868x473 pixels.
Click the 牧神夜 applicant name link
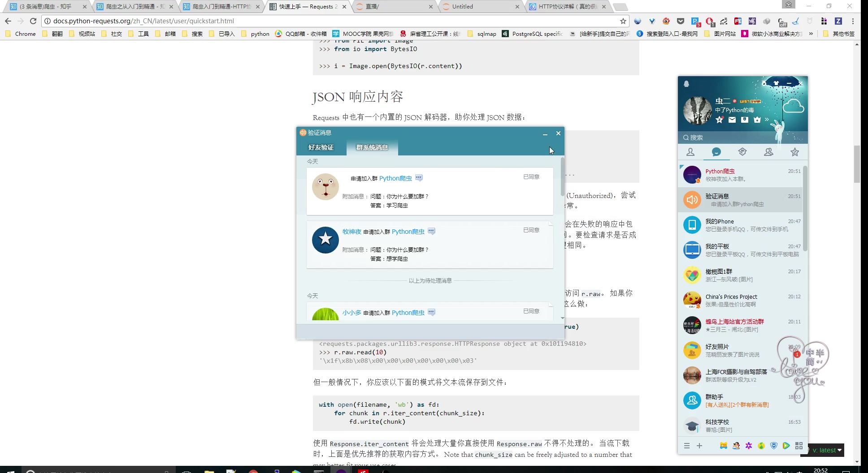[352, 232]
